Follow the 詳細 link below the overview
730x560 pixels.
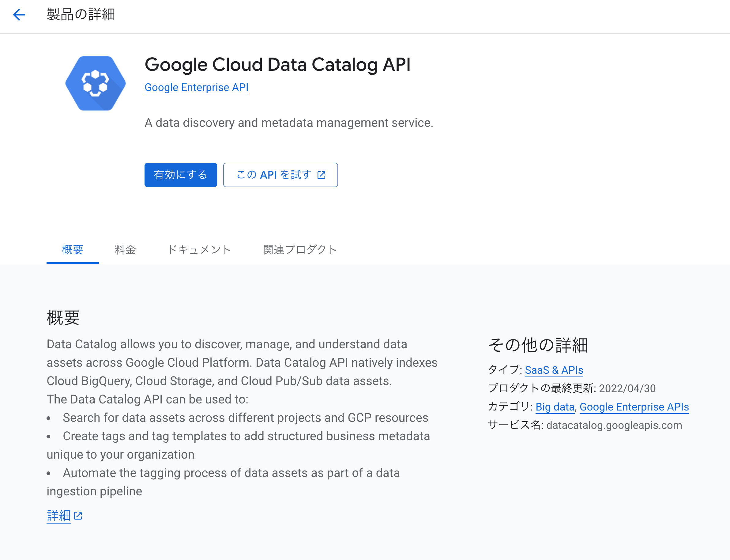59,515
